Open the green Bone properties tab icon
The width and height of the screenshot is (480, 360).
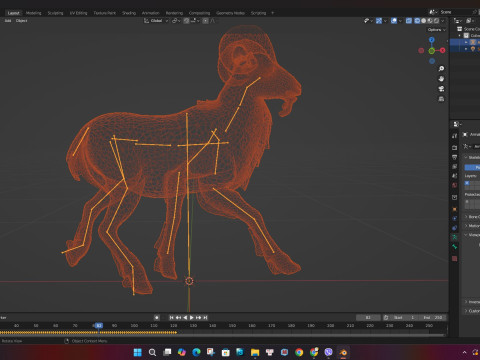(x=455, y=247)
